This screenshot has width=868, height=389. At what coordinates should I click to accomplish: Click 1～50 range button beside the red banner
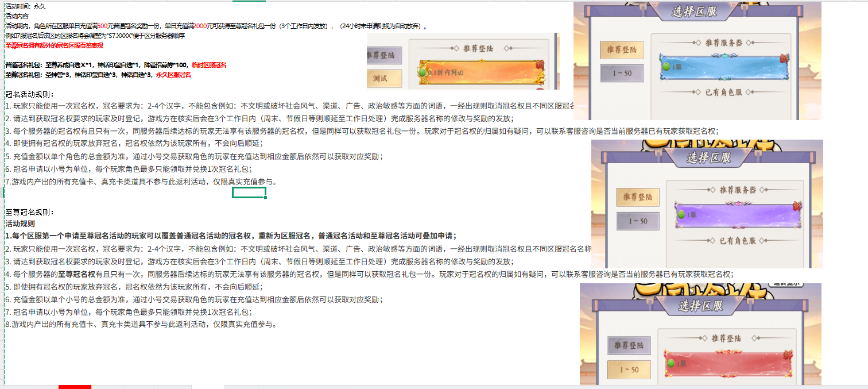point(629,369)
